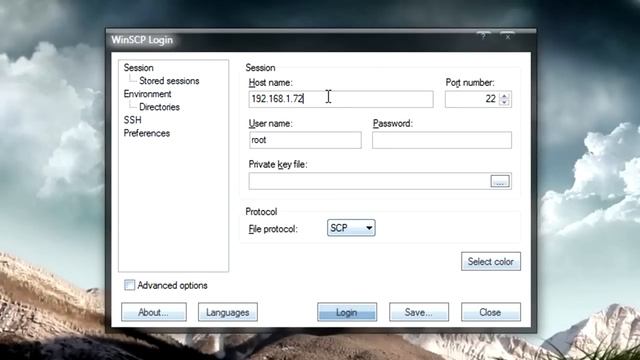The image size is (640, 360).
Task: Click the User name field
Action: [x=305, y=140]
